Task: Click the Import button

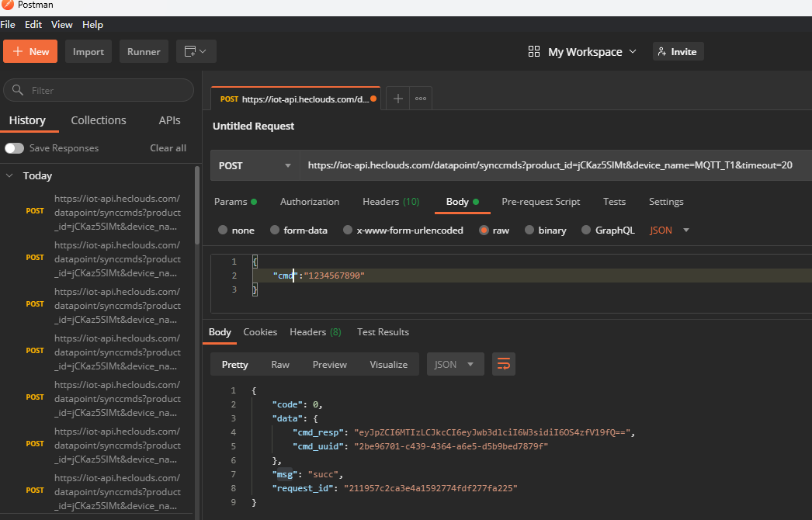Action: (x=88, y=51)
